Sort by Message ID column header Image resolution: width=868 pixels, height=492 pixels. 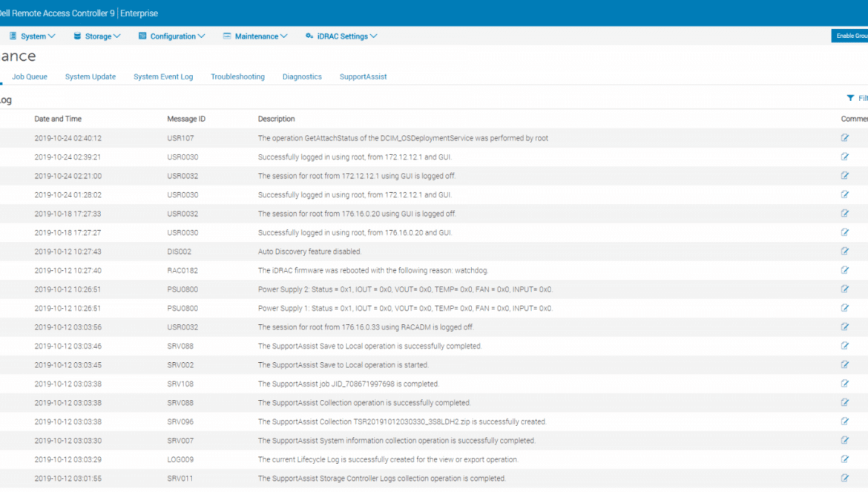pos(186,119)
